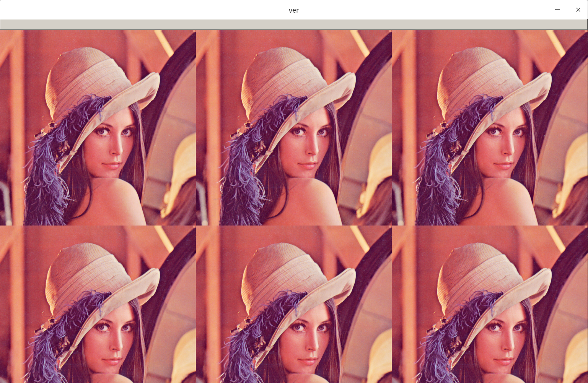Select the bottom-center image tile
Image resolution: width=588 pixels, height=383 pixels.
pyautogui.click(x=293, y=304)
